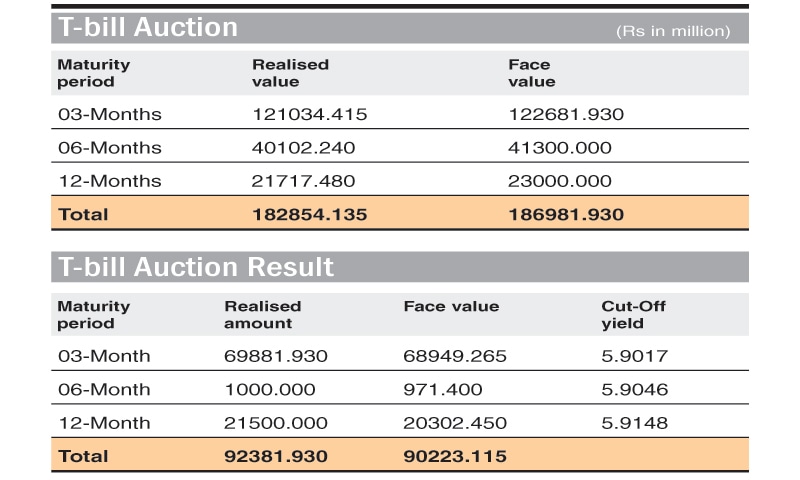Click the total face value 186981.930
Viewport: 800px width, 480px height.
click(565, 214)
